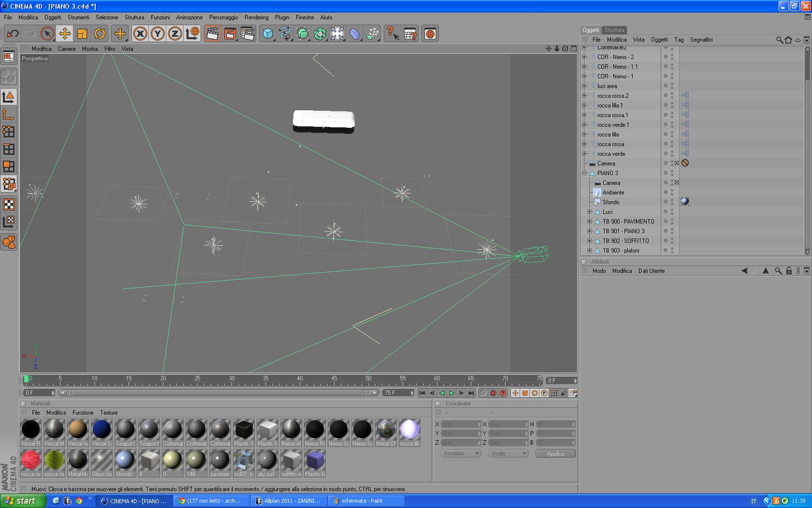Open Render Settings from the toolbar

[x=247, y=34]
